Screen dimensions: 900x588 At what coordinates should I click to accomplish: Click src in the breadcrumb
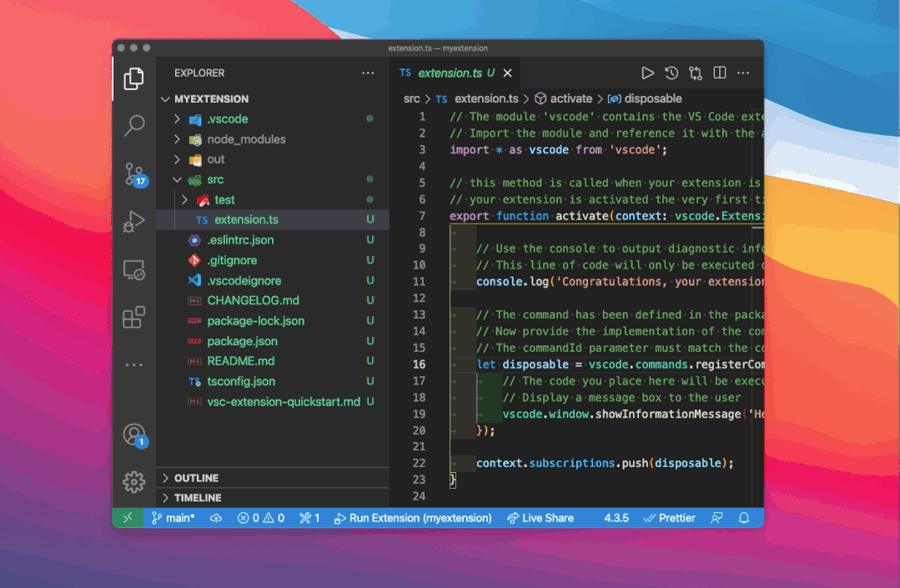tap(411, 98)
